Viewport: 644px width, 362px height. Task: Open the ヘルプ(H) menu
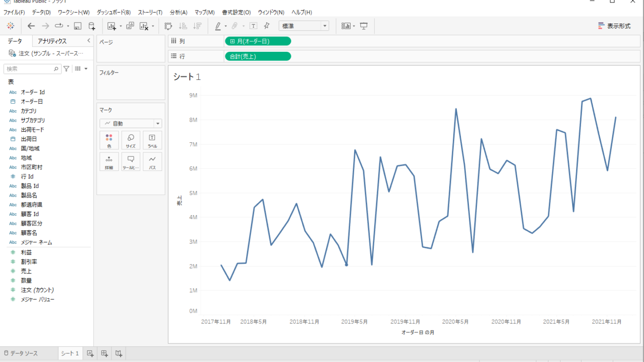tap(302, 12)
